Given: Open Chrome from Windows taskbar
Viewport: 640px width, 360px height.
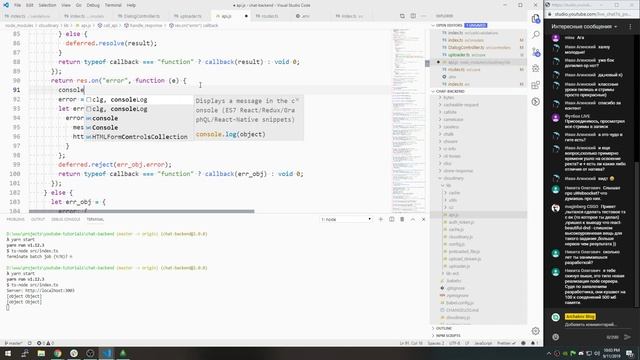Looking at the screenshot, I should pyautogui.click(x=58, y=353).
